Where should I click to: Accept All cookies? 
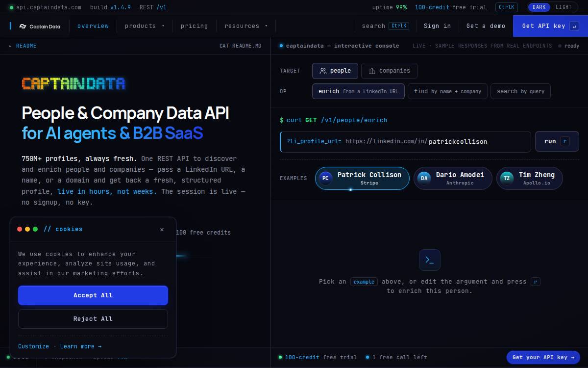click(93, 295)
